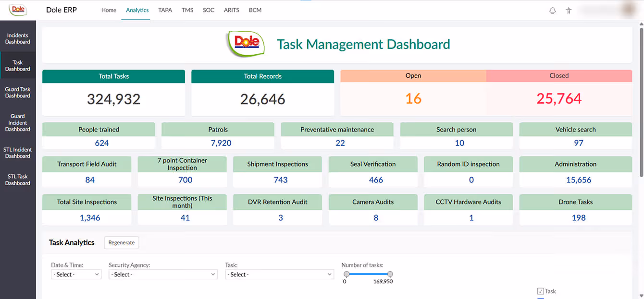Click the Drone Tasks value 198
This screenshot has height=299, width=644.
(x=579, y=218)
